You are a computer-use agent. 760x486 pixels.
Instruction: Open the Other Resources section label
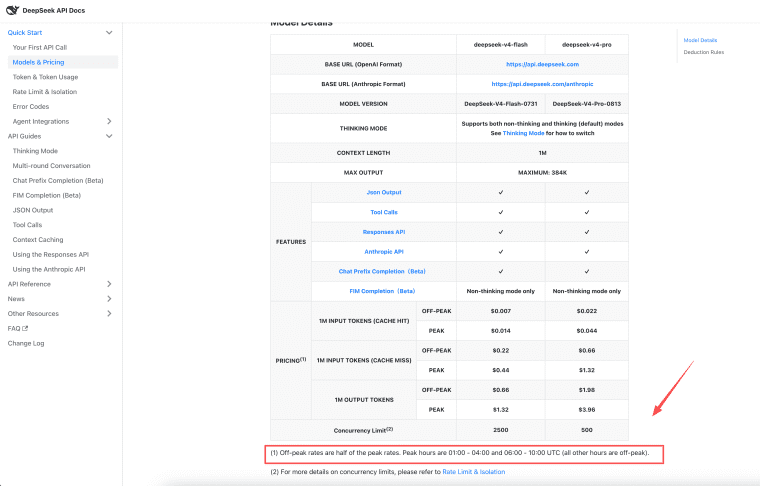point(33,314)
